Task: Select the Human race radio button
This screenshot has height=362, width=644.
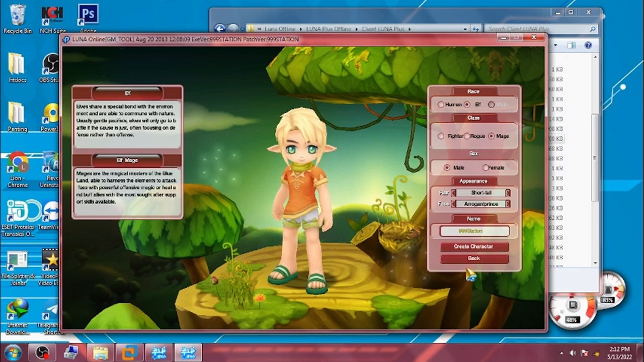Action: (x=441, y=105)
